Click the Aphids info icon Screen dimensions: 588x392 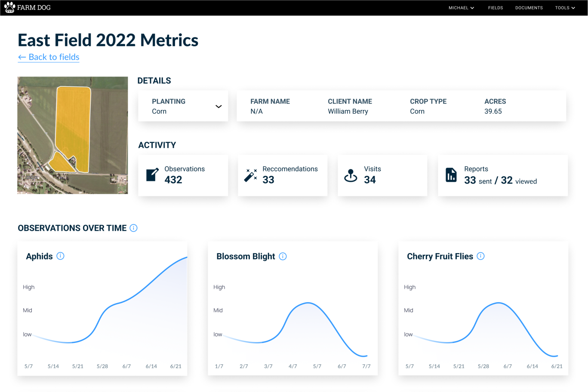click(60, 256)
